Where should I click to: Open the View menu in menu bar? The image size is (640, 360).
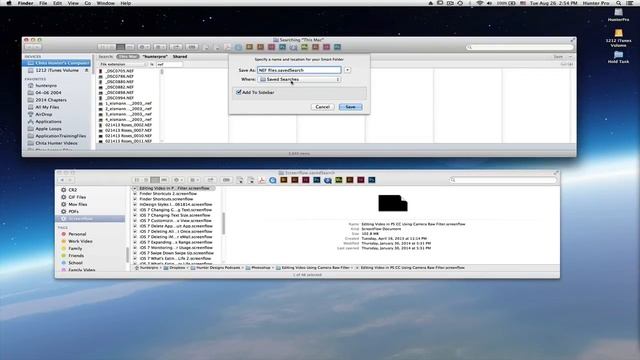pos(73,3)
